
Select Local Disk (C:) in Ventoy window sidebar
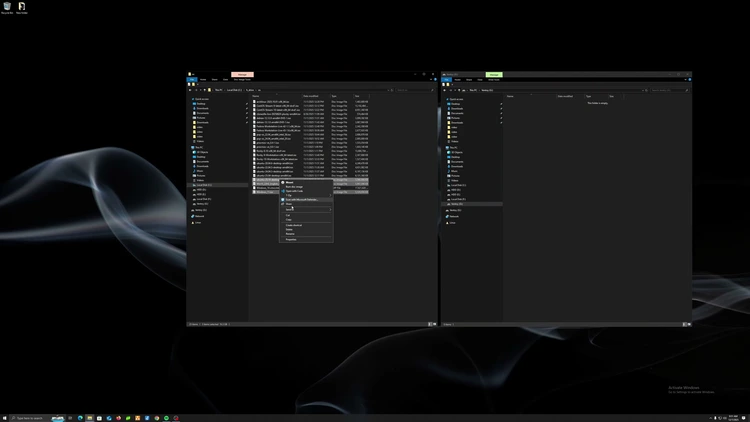[x=458, y=185]
